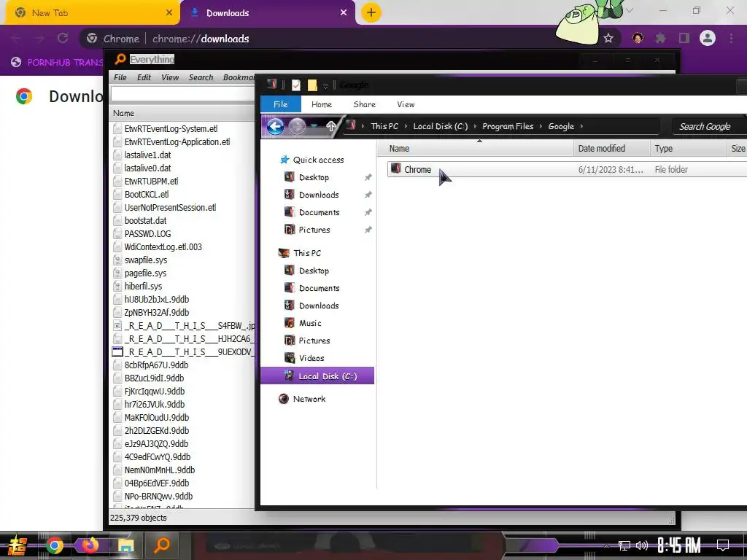This screenshot has height=560, width=747.
Task: Select EtwRTEventLog-System.etl in Everything
Action: click(171, 128)
